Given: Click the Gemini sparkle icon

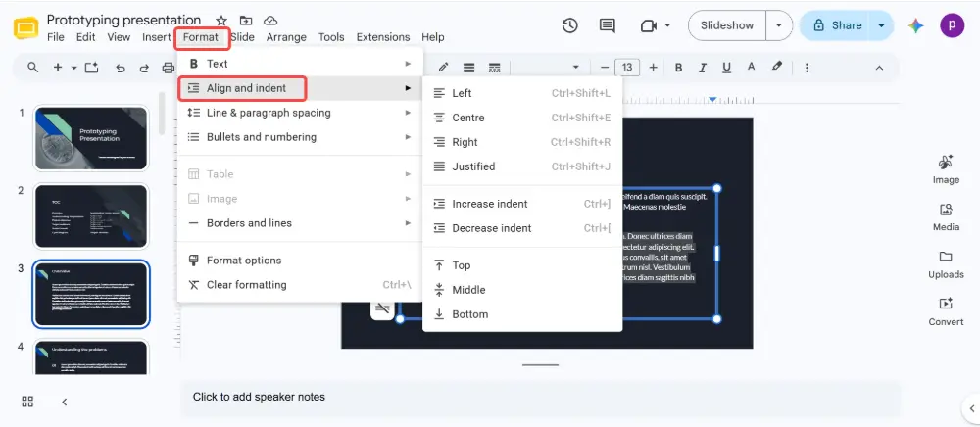Looking at the screenshot, I should [x=916, y=25].
